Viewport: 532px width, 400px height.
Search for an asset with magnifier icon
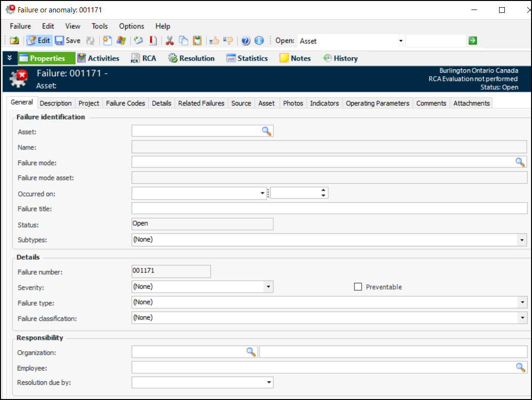coord(267,131)
